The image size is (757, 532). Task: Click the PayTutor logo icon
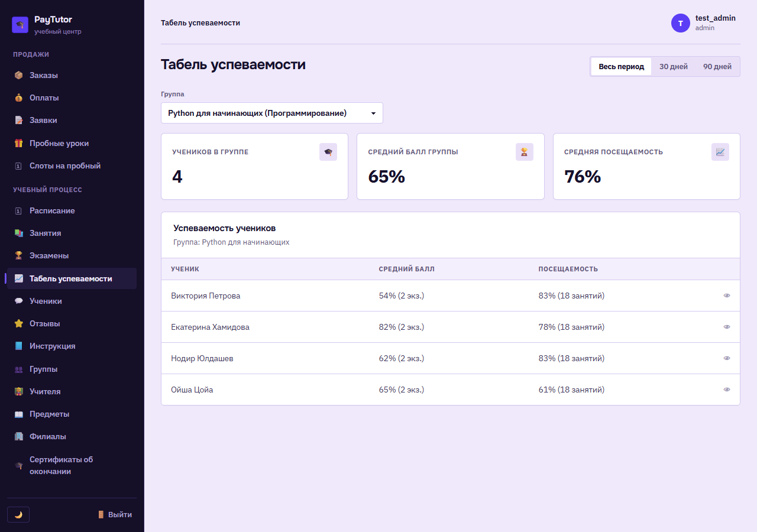20,25
